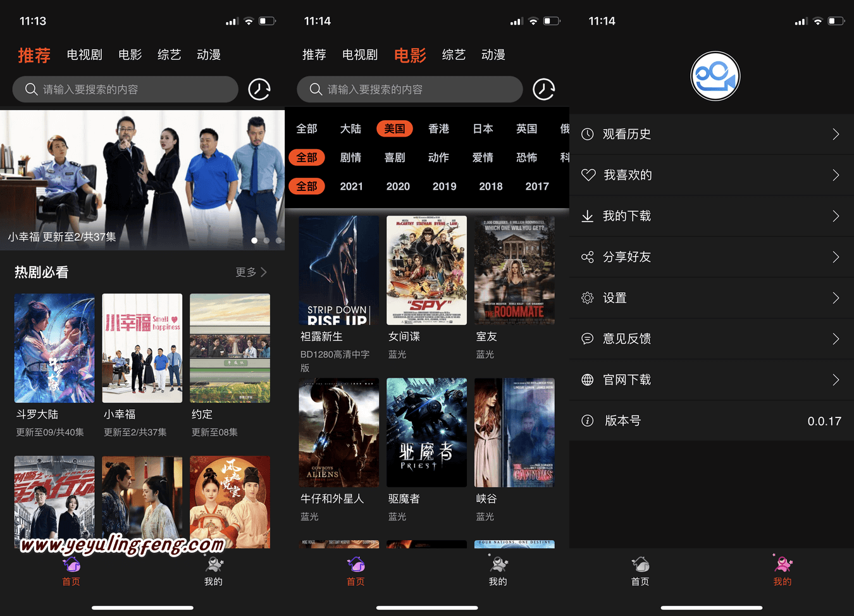854x616 pixels.
Task: Tap the globe icon beside 官网下载
Action: (x=588, y=379)
